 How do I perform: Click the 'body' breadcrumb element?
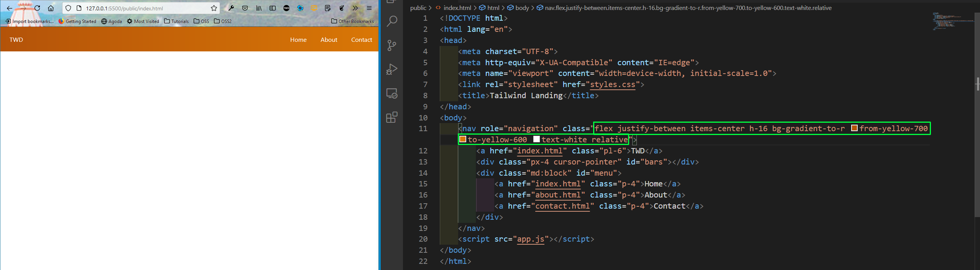[518, 8]
